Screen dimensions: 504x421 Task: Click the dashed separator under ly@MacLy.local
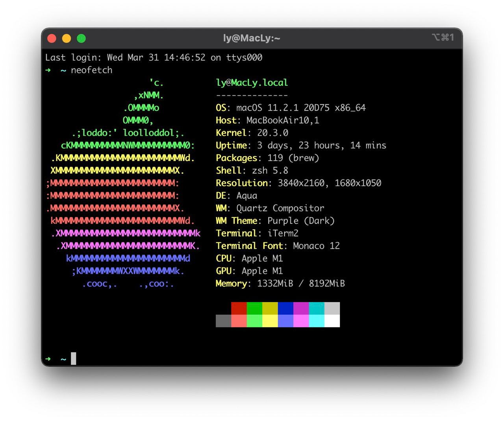[x=252, y=95]
